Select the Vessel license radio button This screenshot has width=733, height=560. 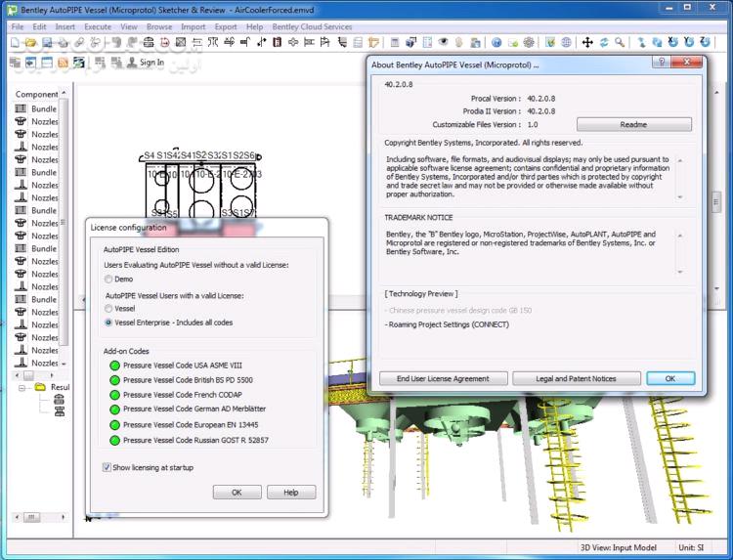pos(108,309)
